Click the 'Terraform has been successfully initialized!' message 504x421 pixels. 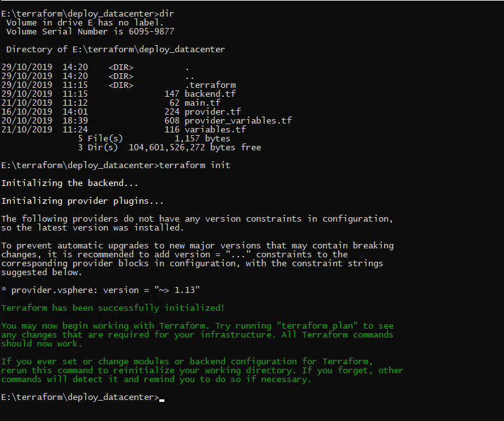(x=113, y=308)
